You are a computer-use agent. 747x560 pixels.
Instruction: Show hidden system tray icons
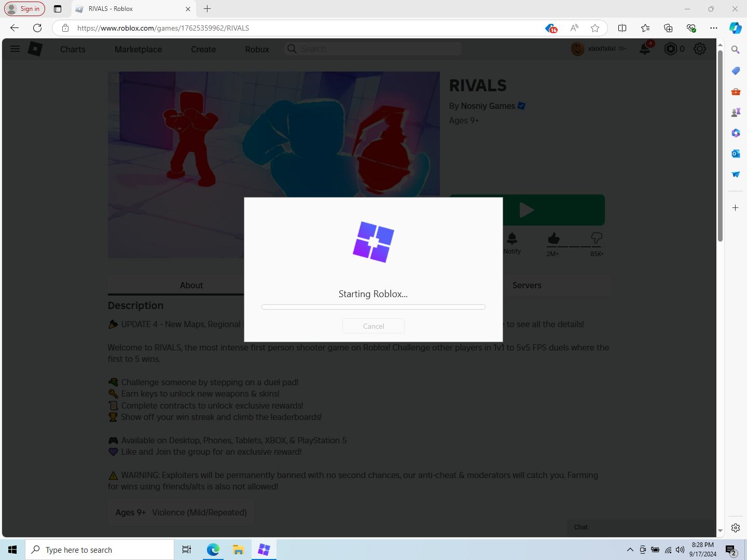click(630, 550)
